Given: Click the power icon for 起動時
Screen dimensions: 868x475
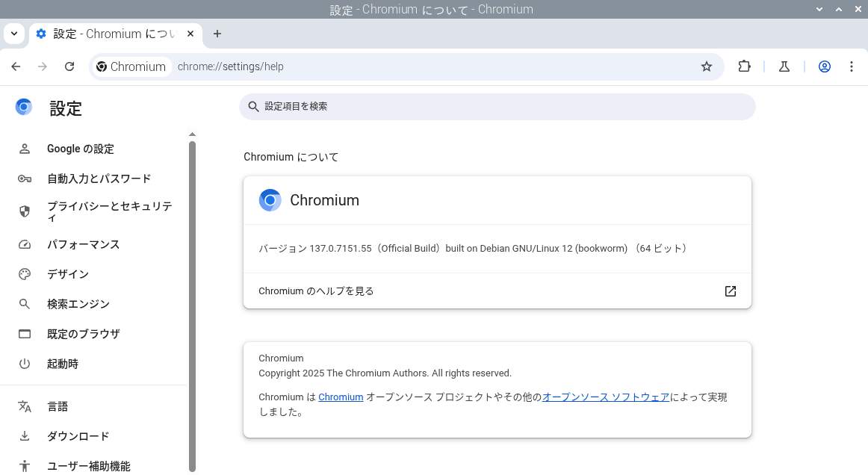Looking at the screenshot, I should click(25, 364).
